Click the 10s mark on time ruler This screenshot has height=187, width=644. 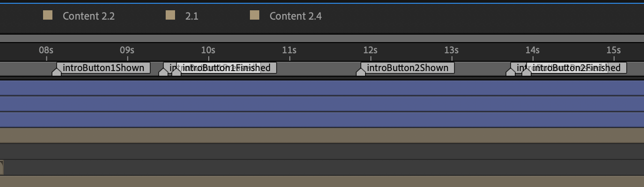pyautogui.click(x=208, y=50)
